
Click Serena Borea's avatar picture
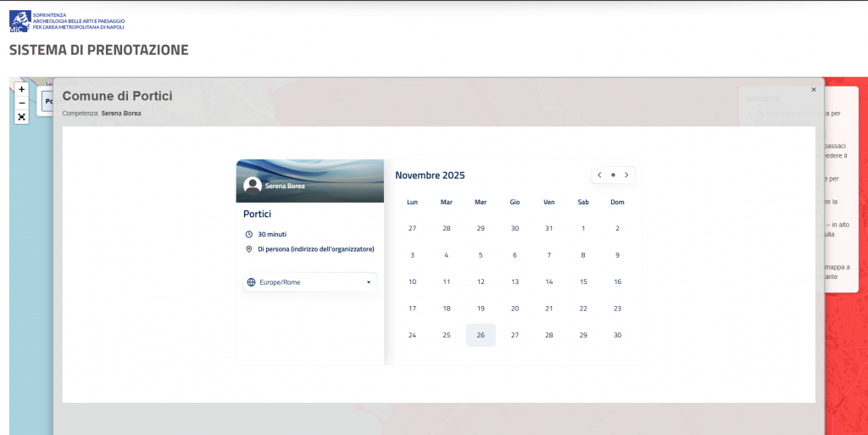click(x=252, y=185)
